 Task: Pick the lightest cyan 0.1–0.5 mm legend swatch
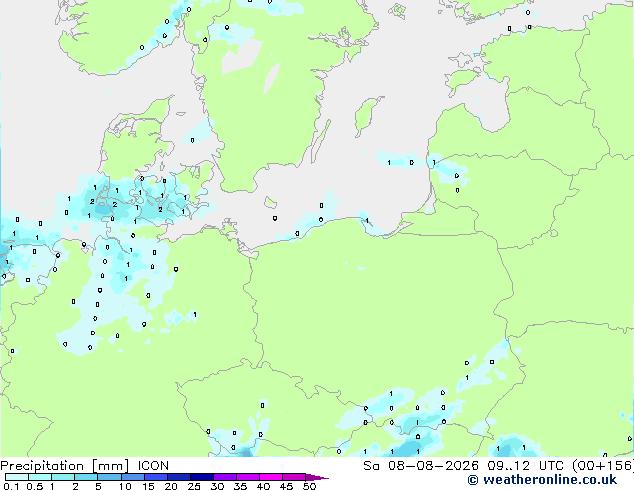17,477
